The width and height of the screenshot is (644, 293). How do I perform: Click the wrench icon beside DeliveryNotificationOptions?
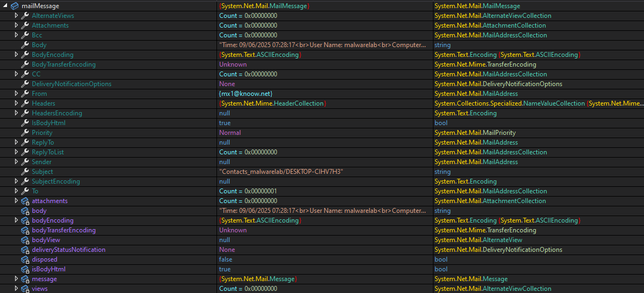tap(25, 84)
